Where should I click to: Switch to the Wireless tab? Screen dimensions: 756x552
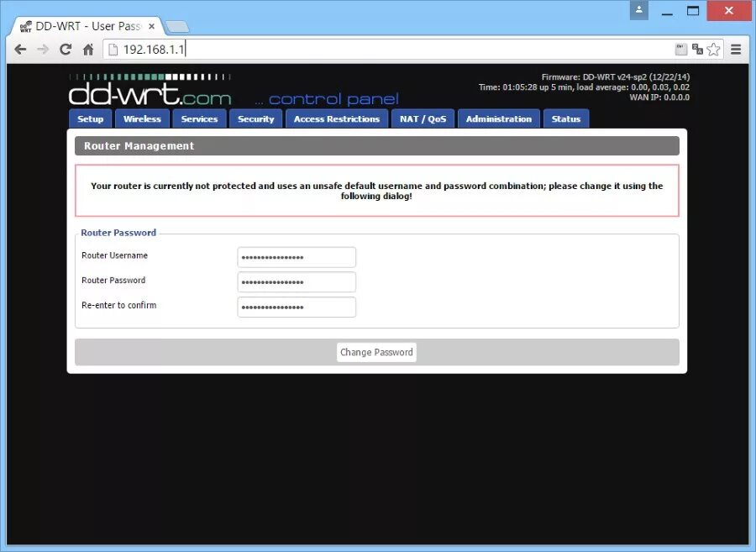142,118
